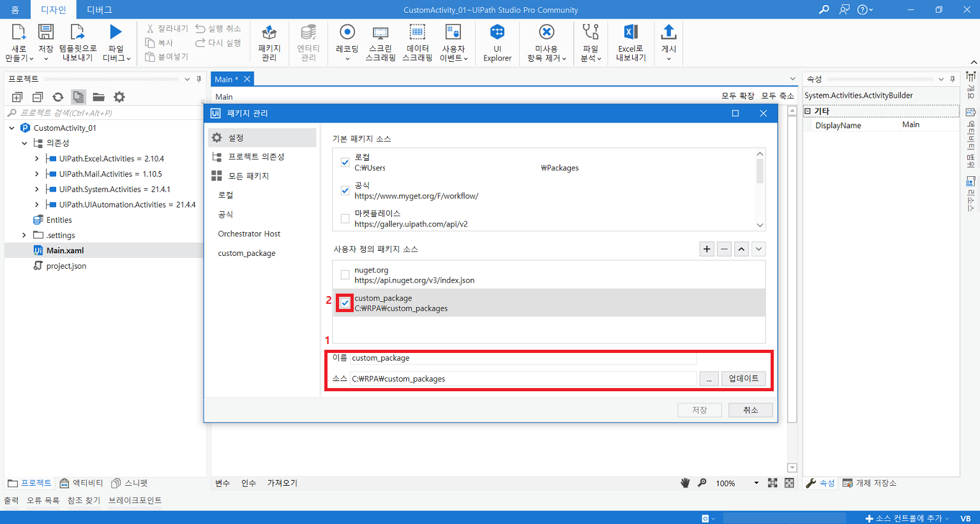Click the pan hand icon in designer footer
This screenshot has width=980, height=524.
pyautogui.click(x=685, y=483)
